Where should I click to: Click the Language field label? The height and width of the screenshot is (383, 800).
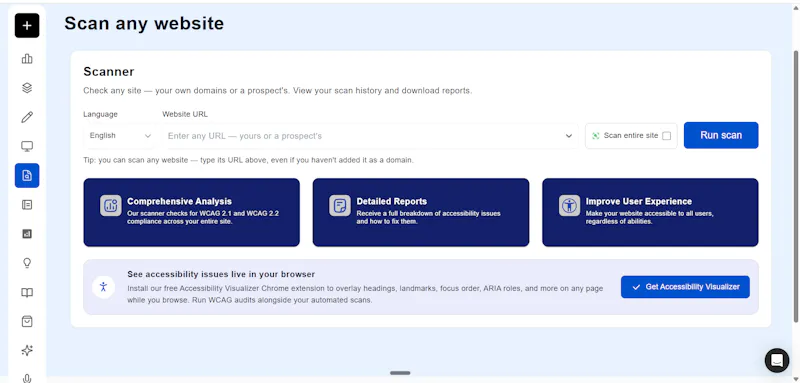coord(101,114)
